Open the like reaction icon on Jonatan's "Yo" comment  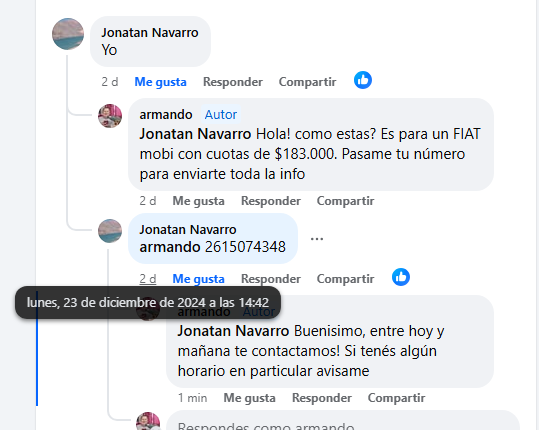click(x=363, y=80)
